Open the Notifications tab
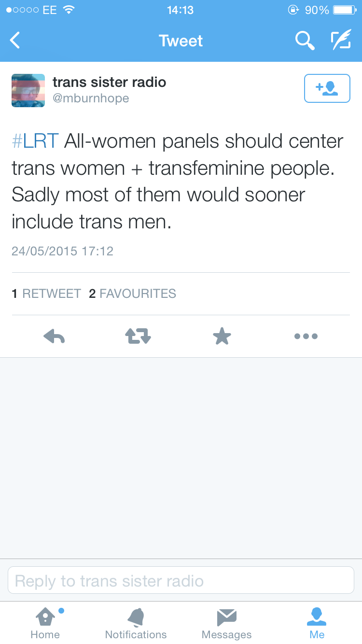The image size is (362, 644). click(x=136, y=623)
